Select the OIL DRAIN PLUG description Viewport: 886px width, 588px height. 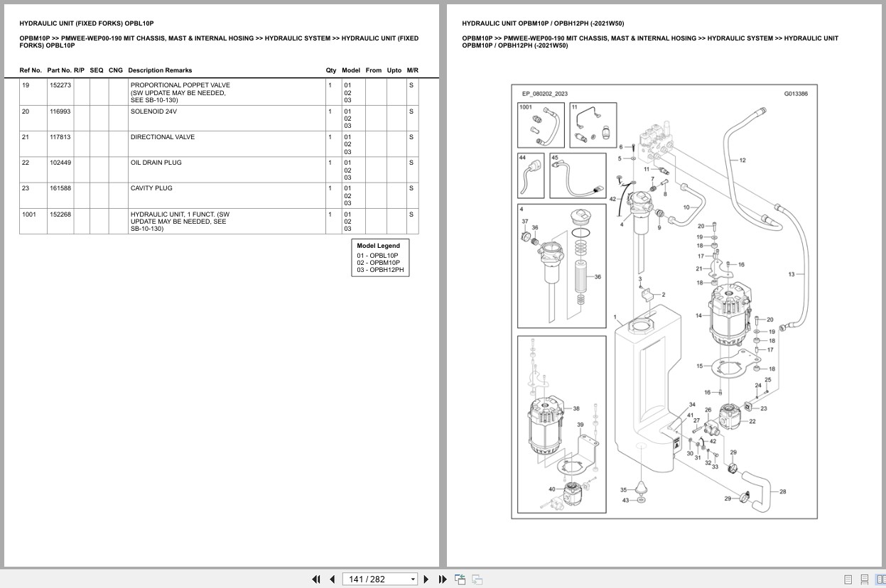[x=156, y=163]
